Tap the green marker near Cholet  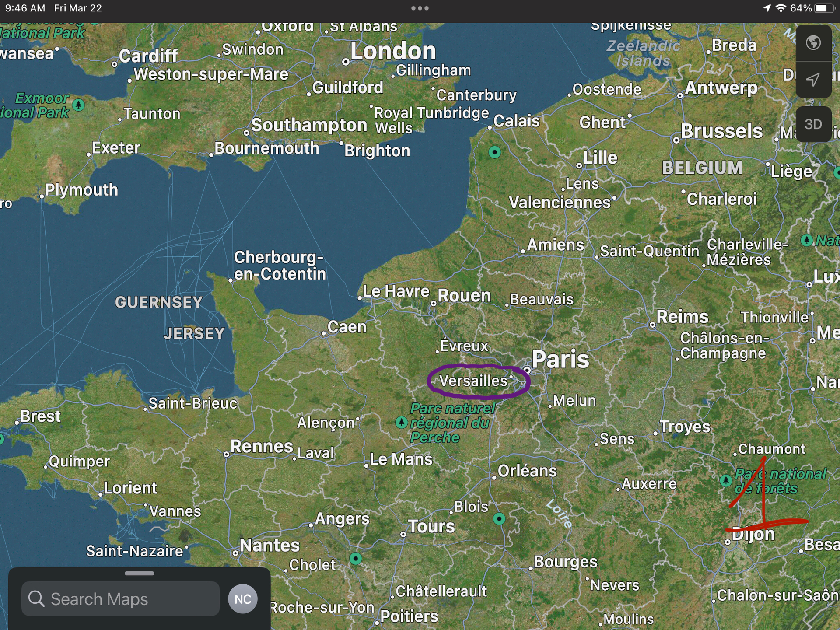point(356,559)
